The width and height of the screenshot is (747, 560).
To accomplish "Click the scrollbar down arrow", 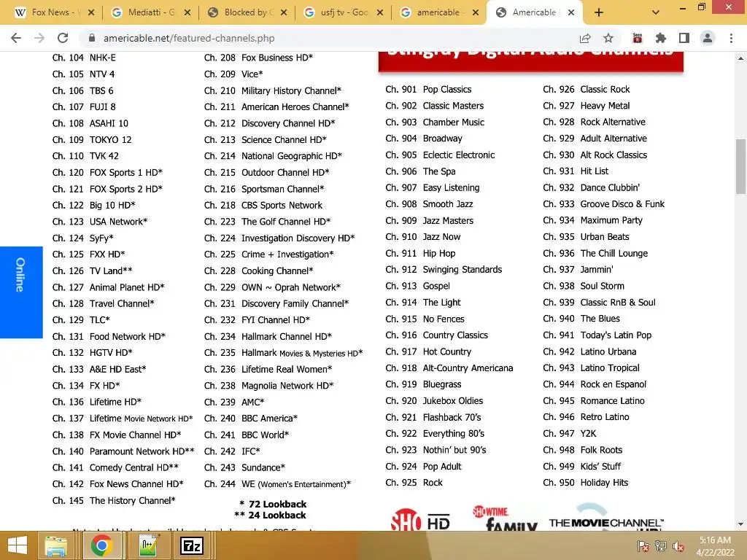I will click(740, 524).
